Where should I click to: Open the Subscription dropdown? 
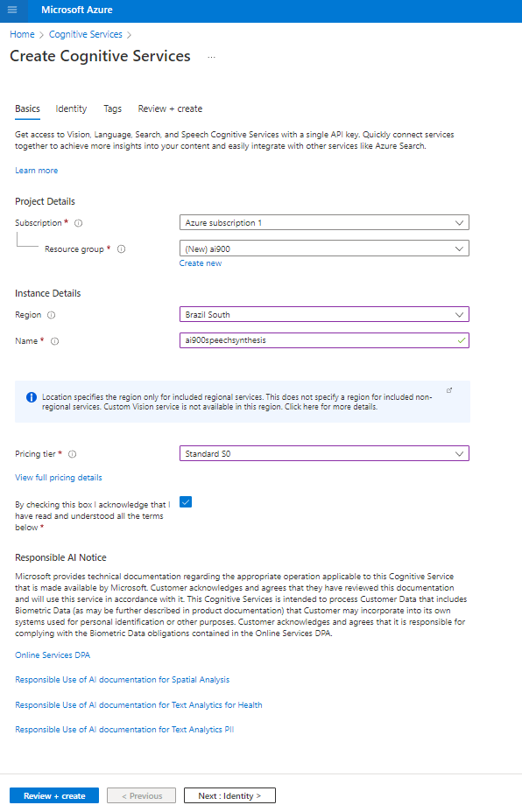[461, 222]
